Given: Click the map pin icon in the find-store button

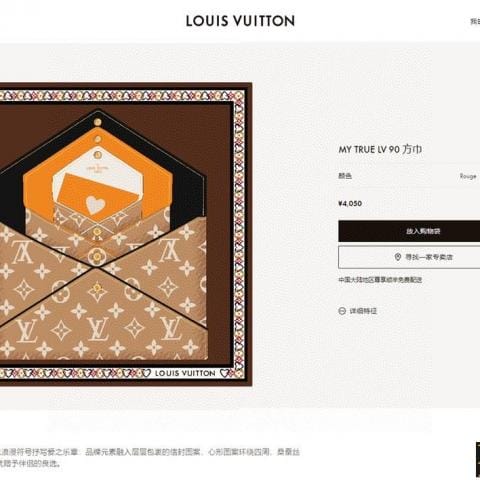Looking at the screenshot, I should 397,257.
